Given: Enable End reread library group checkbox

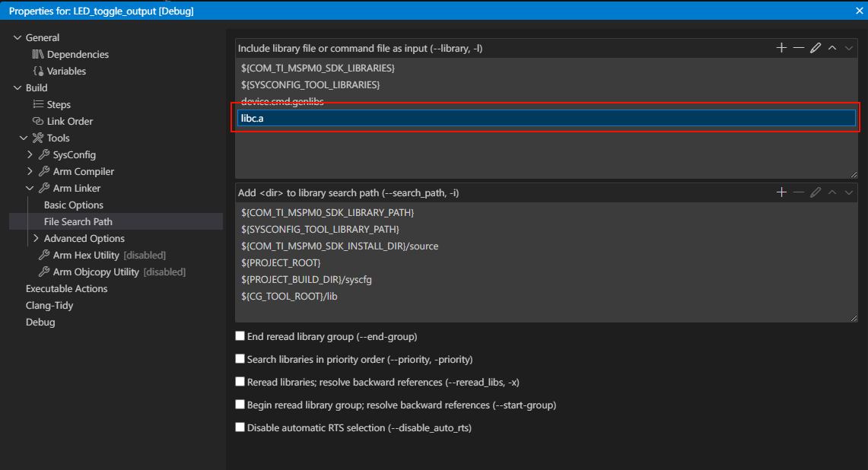Looking at the screenshot, I should click(x=240, y=336).
